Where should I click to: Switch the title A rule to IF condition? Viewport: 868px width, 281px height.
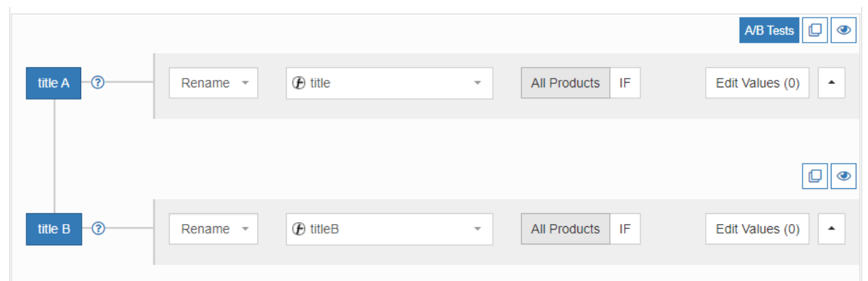pyautogui.click(x=625, y=83)
